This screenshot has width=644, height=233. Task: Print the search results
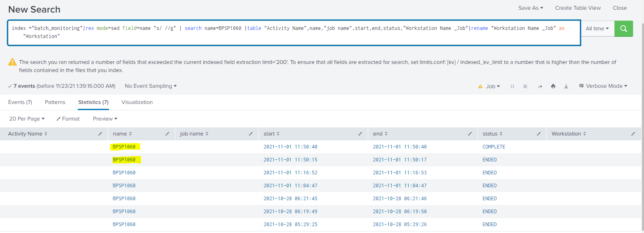pos(553,86)
